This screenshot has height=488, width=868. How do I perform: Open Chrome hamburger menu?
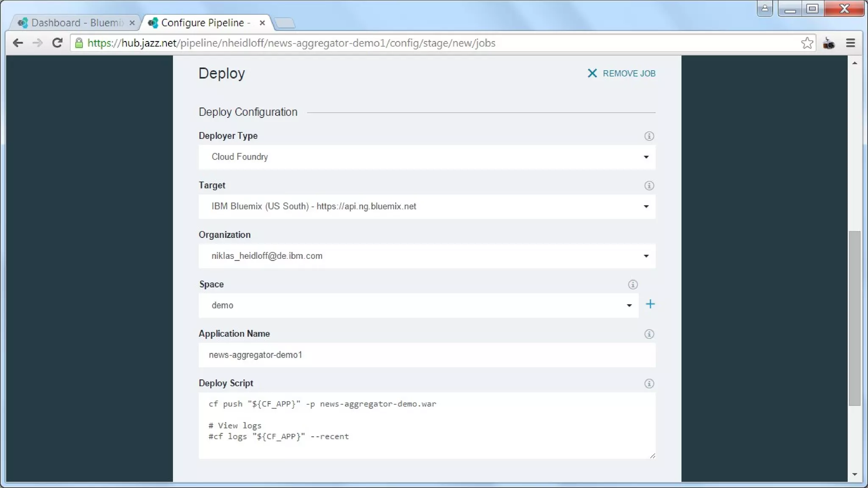click(x=850, y=43)
